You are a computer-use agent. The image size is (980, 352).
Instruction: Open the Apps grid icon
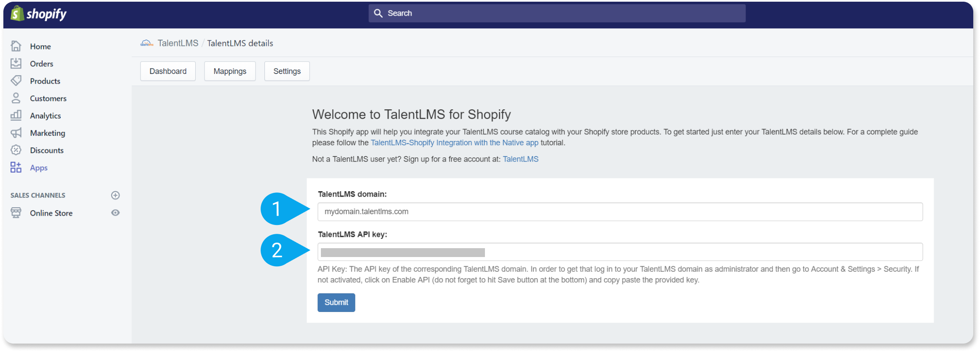click(16, 167)
